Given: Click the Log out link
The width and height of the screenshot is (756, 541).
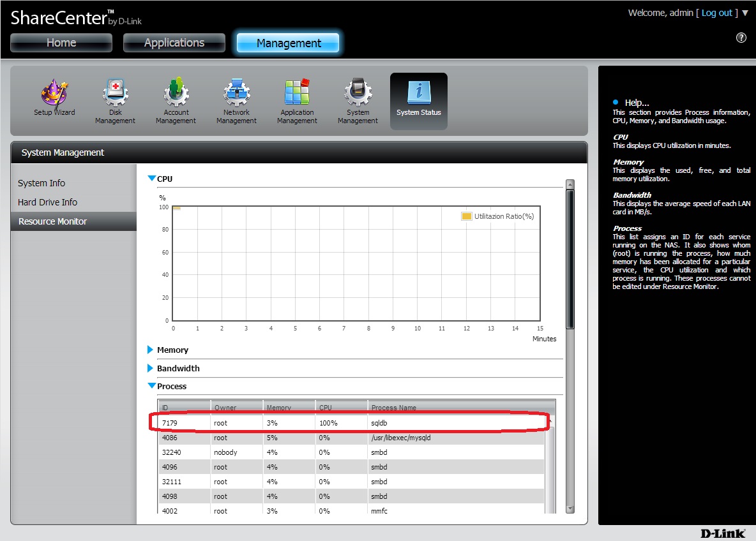Looking at the screenshot, I should click(717, 13).
